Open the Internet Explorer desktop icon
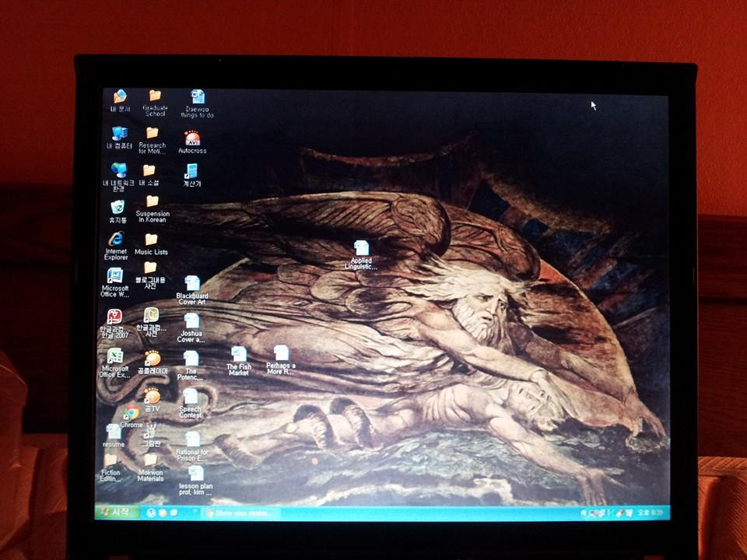Screen dimensions: 747x560 (x=117, y=240)
